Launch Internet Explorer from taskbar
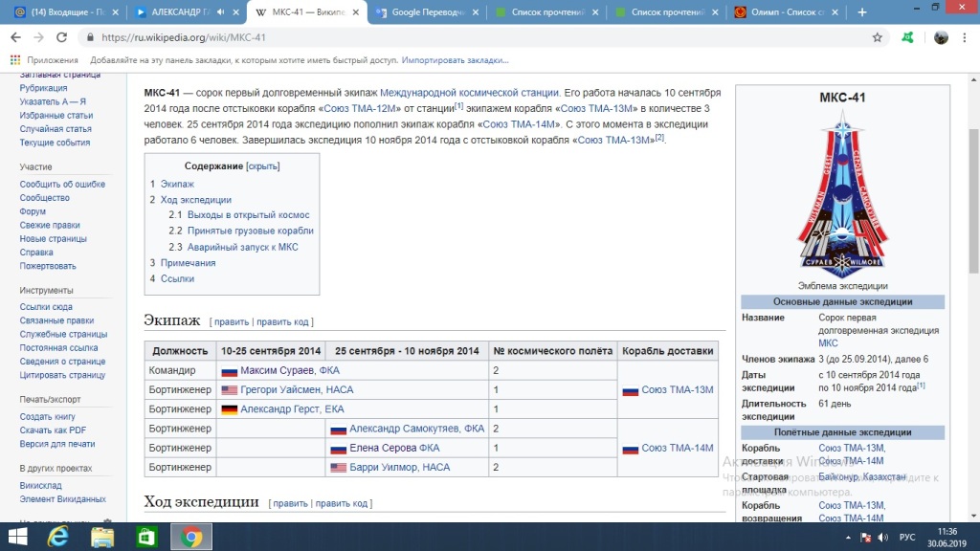Image resolution: width=980 pixels, height=551 pixels. point(58,537)
